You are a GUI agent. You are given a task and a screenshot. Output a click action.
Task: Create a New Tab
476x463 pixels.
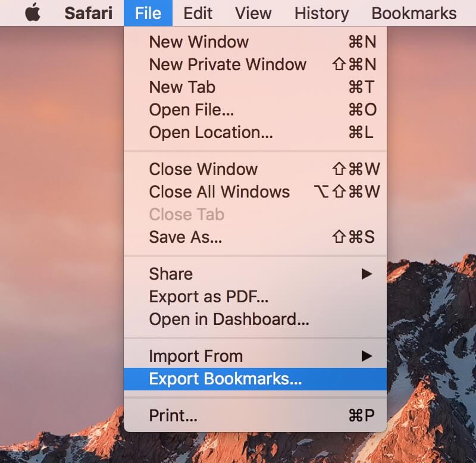[x=182, y=87]
